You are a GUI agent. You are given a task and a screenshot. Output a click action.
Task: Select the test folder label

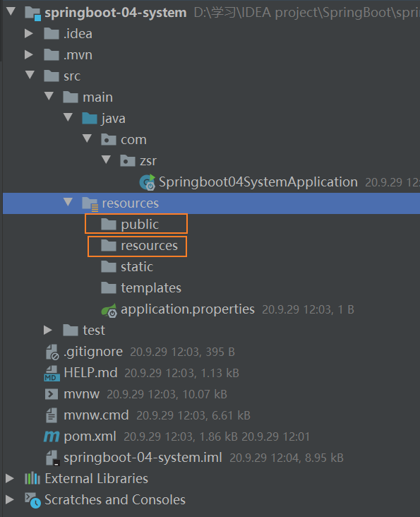click(x=94, y=330)
